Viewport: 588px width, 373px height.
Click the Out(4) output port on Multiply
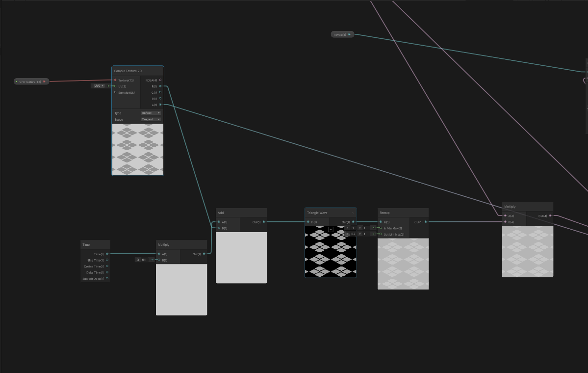pyautogui.click(x=550, y=216)
